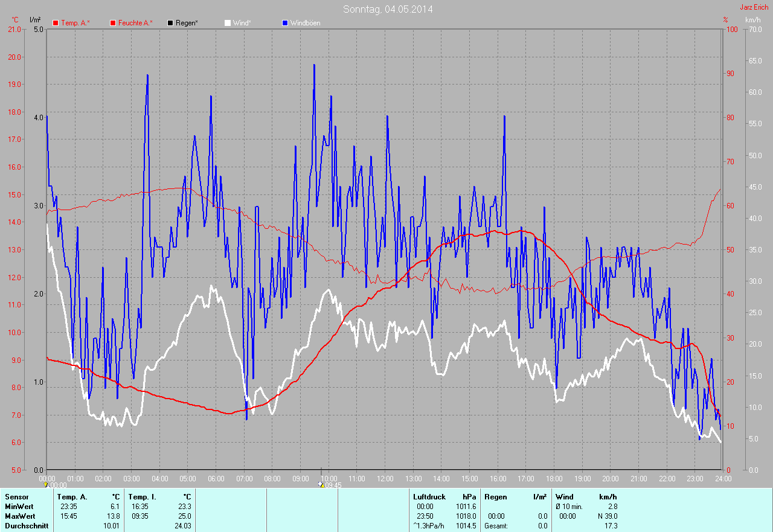Select the Luftdruck column header

tap(429, 497)
